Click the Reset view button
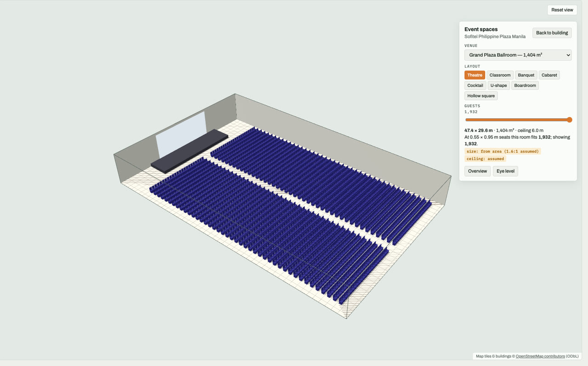Viewport: 588px width, 366px height. (x=562, y=10)
